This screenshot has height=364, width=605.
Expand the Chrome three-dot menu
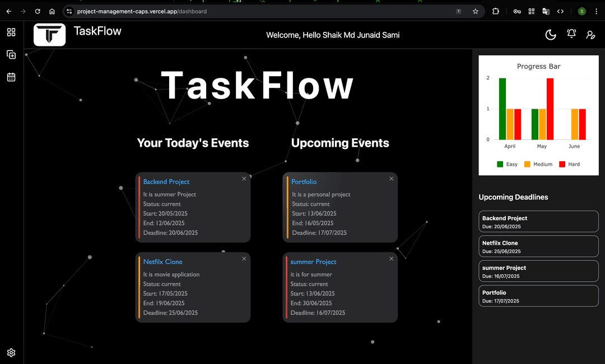595,11
